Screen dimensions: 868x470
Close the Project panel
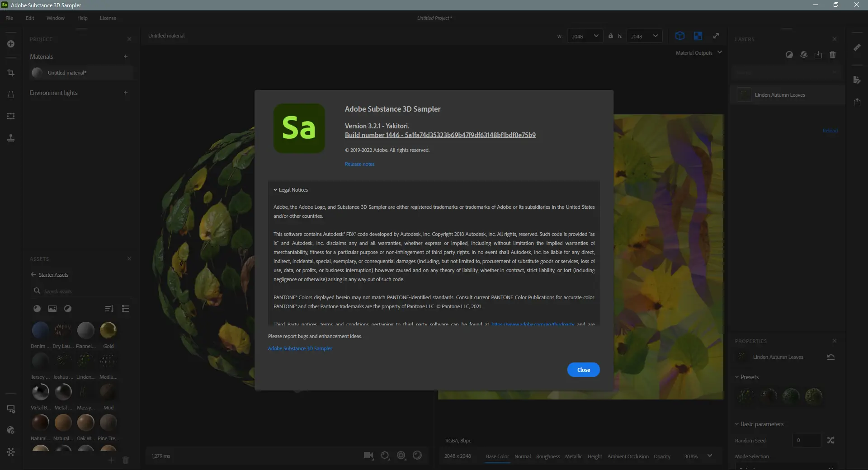(x=129, y=39)
